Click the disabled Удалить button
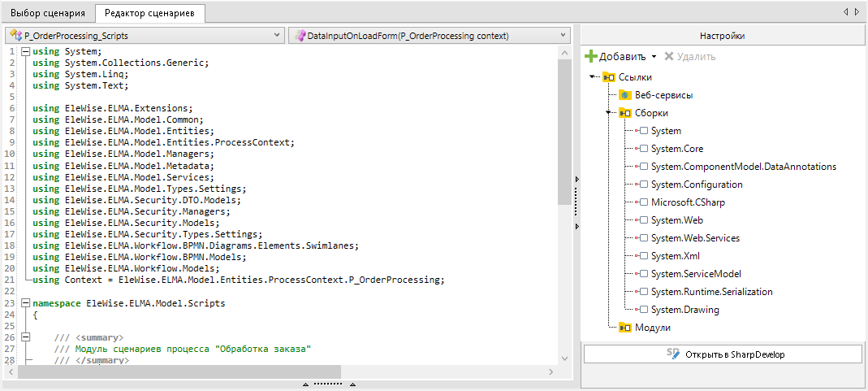The height and width of the screenshot is (391, 868). (690, 57)
